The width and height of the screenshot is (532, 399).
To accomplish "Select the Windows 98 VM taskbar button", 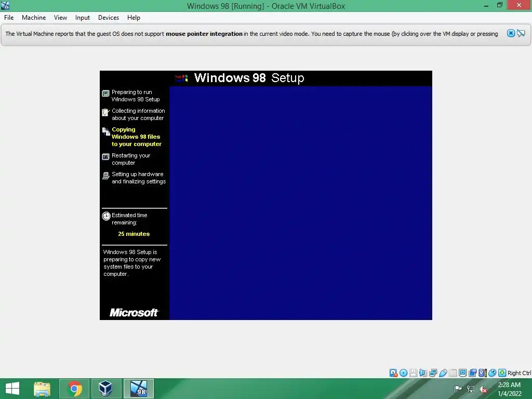I will (139, 389).
